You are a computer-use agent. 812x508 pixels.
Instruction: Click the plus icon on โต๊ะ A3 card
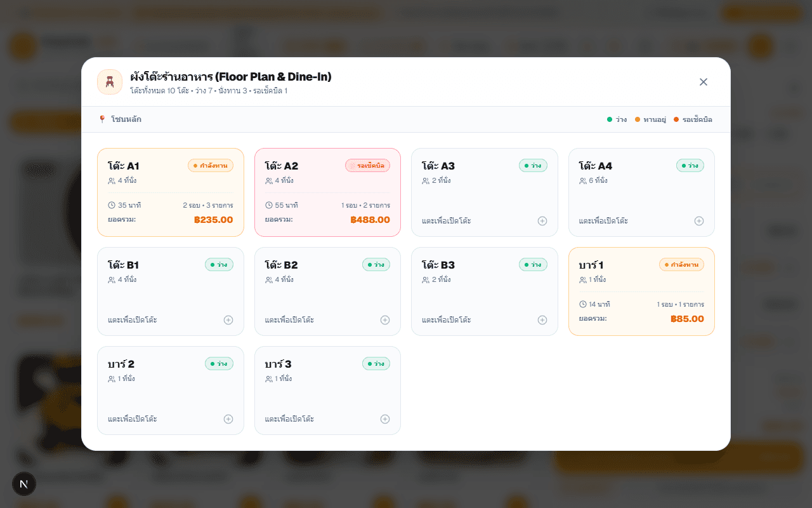tap(542, 221)
